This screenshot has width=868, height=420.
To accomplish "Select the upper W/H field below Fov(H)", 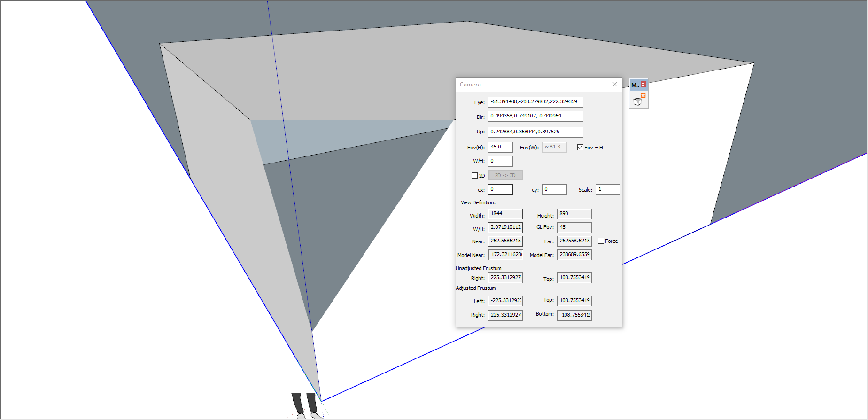I will click(500, 161).
